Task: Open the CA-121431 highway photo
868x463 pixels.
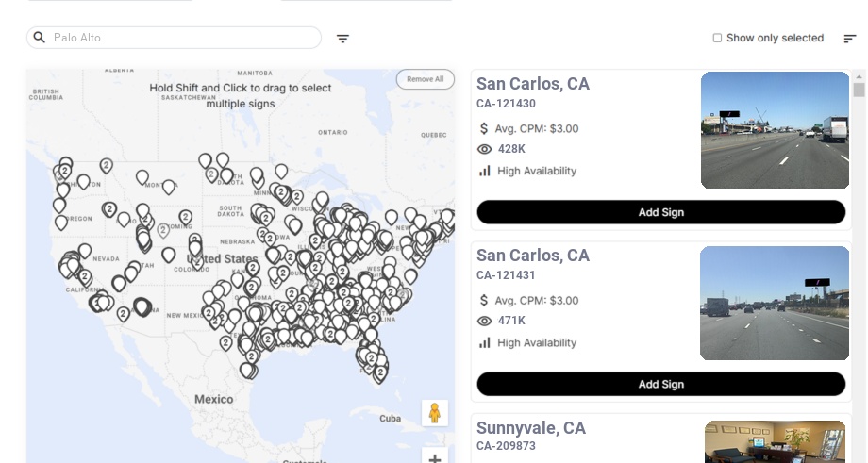Action: (774, 303)
